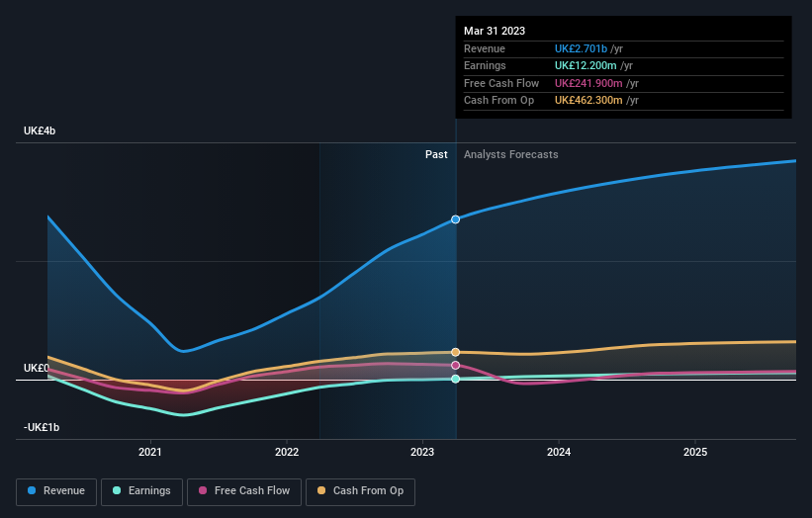Click the Free Cash Flow label in tooltip

point(501,83)
